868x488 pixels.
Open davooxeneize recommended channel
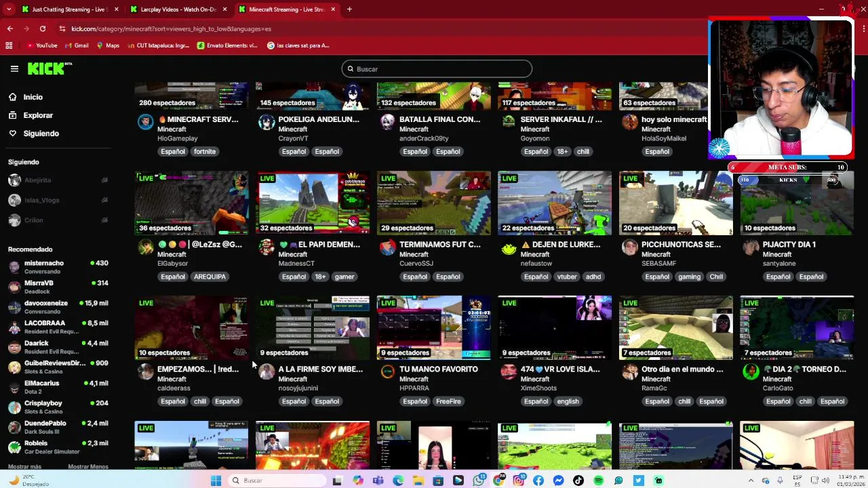coord(58,307)
